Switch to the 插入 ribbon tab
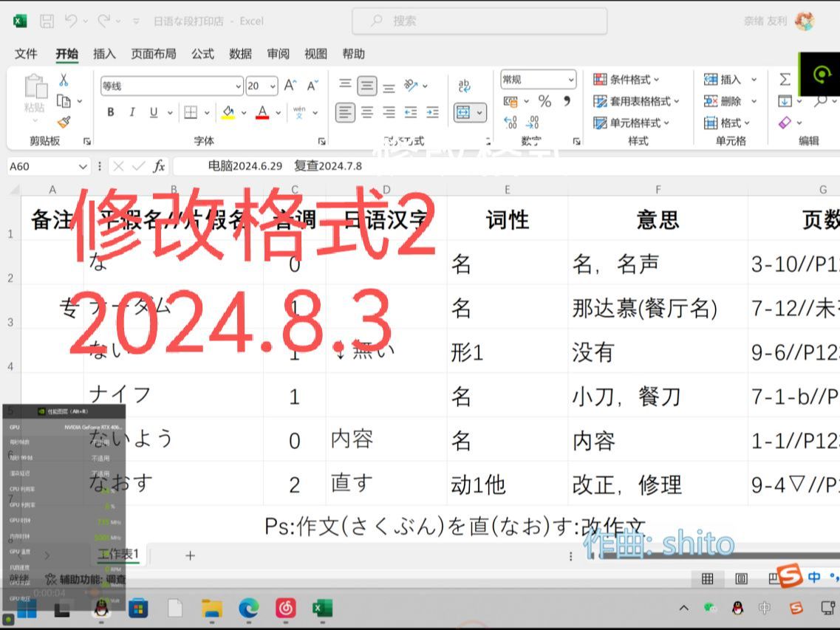840x630 pixels. pos(104,53)
